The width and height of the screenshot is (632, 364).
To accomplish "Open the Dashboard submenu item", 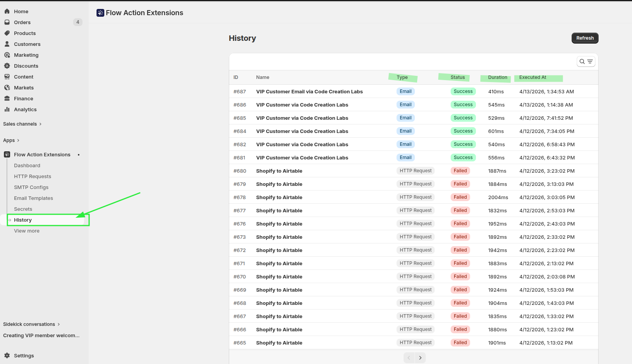I will [27, 165].
